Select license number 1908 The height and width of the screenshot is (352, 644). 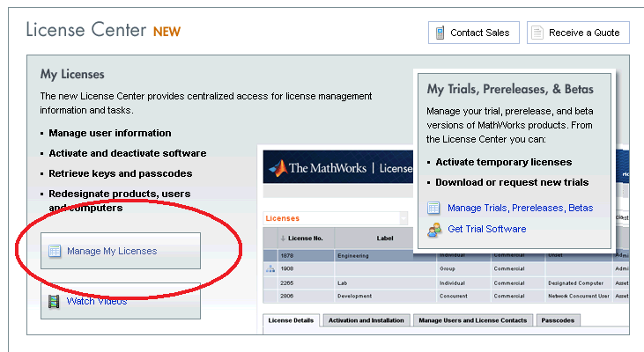287,268
